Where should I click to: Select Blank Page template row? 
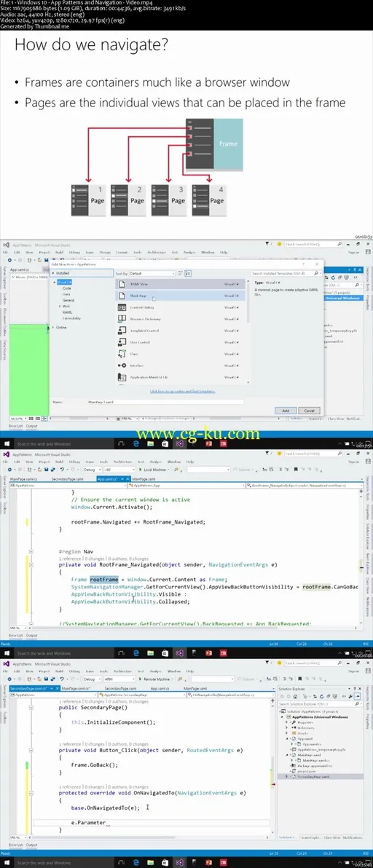180,296
